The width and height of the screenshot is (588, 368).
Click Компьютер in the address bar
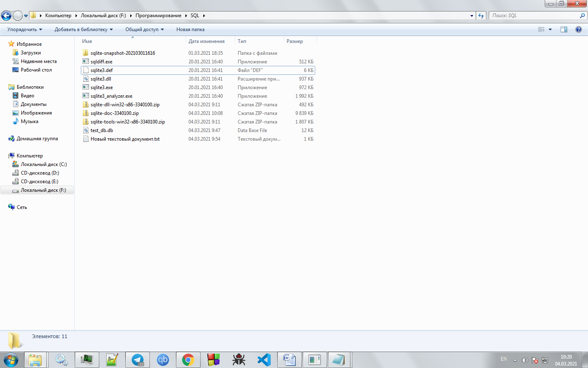(58, 16)
